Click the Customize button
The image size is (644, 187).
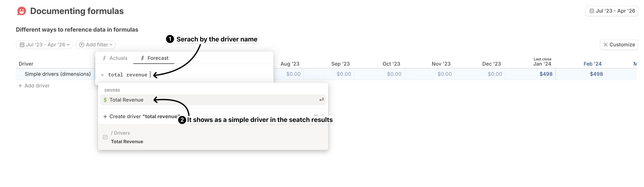click(619, 45)
